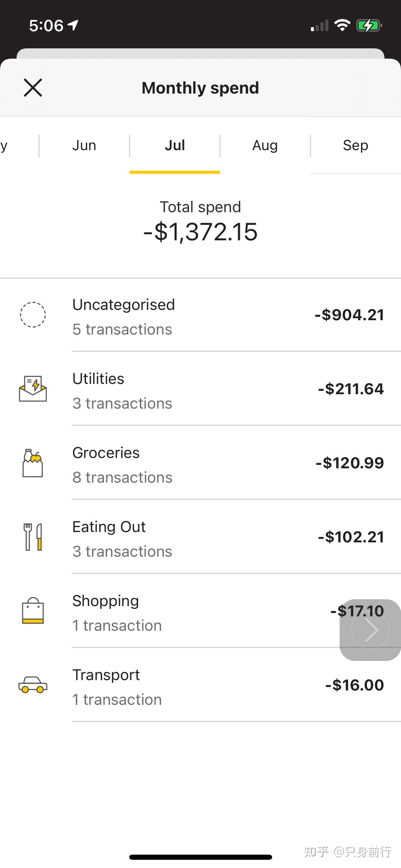Tap the Uncategorised dashed circle icon
The image size is (401, 868).
click(x=33, y=315)
